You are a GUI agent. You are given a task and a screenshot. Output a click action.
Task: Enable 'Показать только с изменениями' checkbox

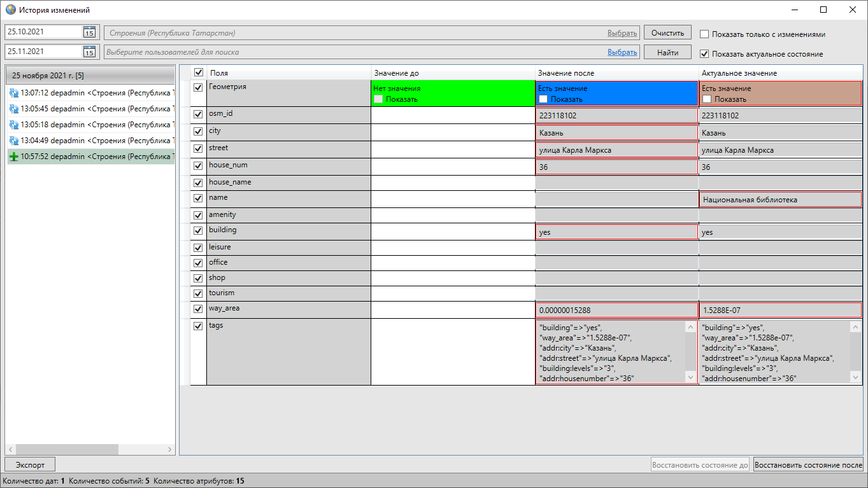pyautogui.click(x=704, y=34)
